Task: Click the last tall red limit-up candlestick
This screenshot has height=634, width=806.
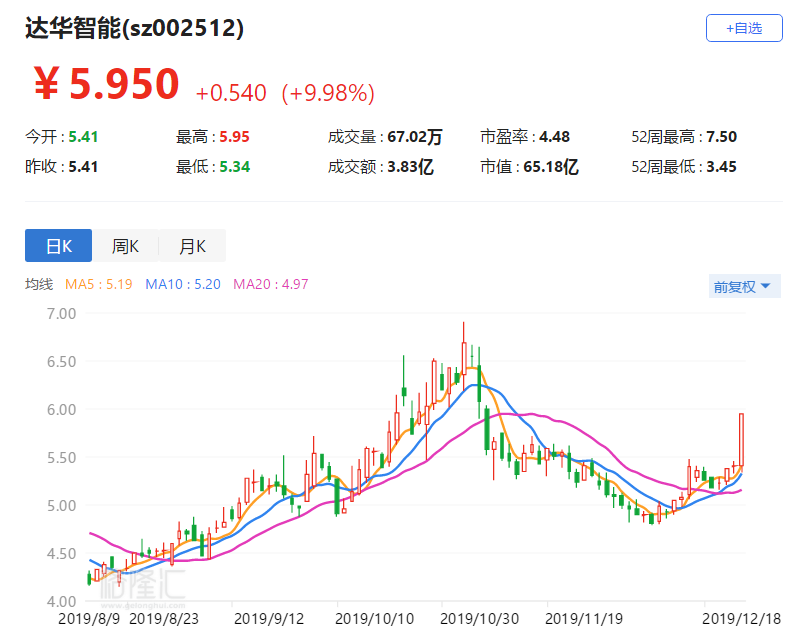Action: point(741,440)
